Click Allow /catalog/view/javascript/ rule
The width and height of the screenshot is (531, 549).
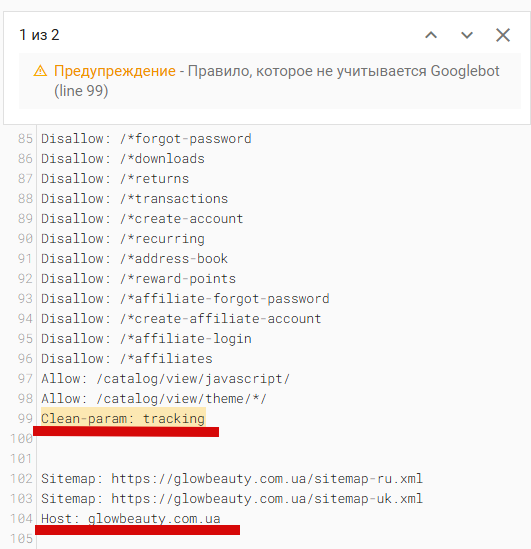(x=165, y=378)
